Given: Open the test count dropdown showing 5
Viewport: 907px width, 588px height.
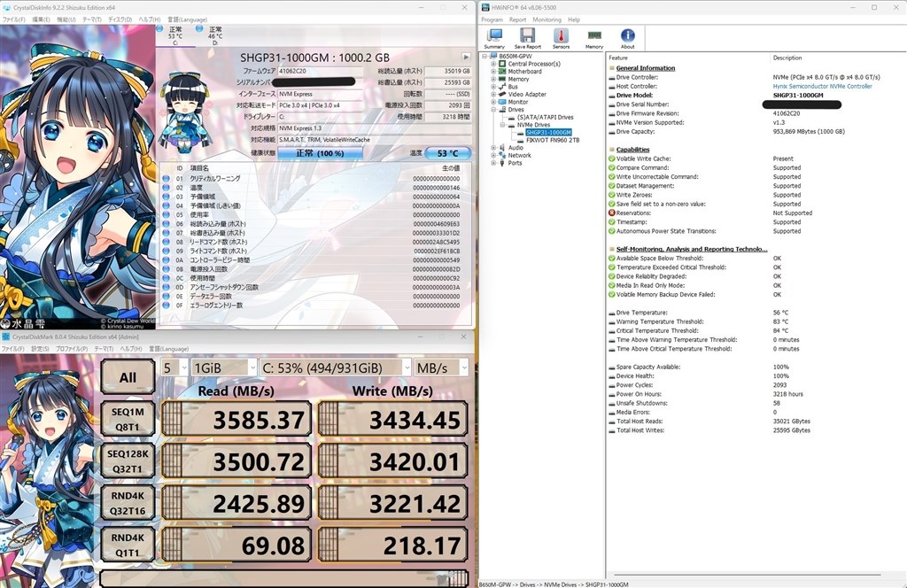Looking at the screenshot, I should [174, 367].
